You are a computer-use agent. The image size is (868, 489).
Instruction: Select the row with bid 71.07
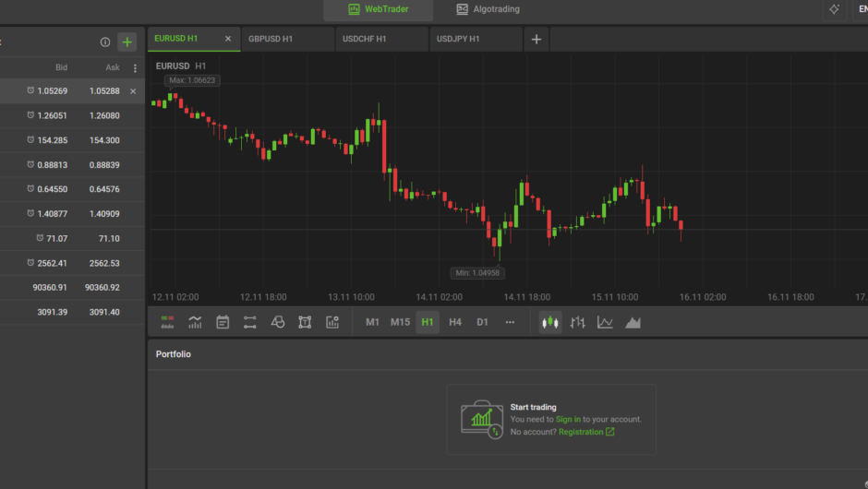click(x=72, y=238)
